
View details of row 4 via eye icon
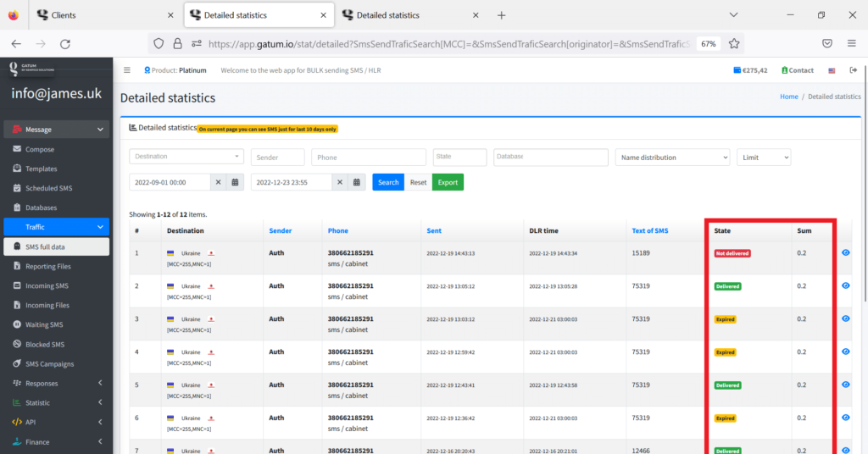click(845, 352)
